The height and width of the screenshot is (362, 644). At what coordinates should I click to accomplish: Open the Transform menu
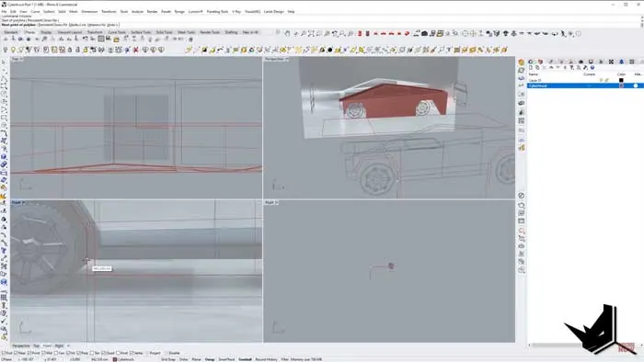point(109,11)
